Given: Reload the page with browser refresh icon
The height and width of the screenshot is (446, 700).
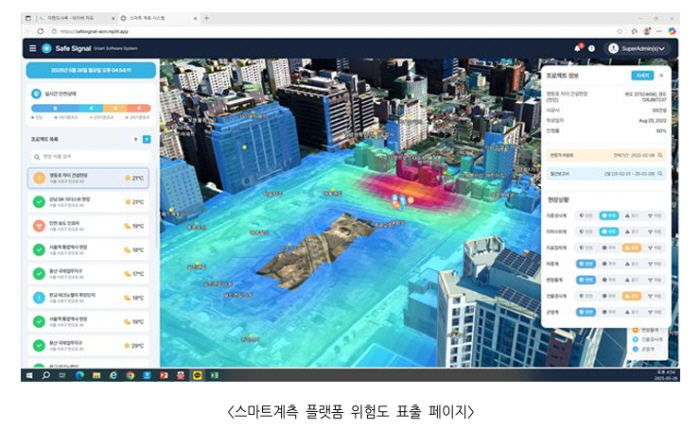Looking at the screenshot, I should click(x=41, y=31).
